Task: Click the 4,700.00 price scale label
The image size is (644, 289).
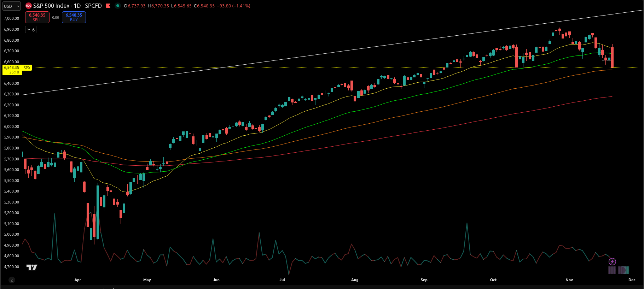Action: point(12,267)
